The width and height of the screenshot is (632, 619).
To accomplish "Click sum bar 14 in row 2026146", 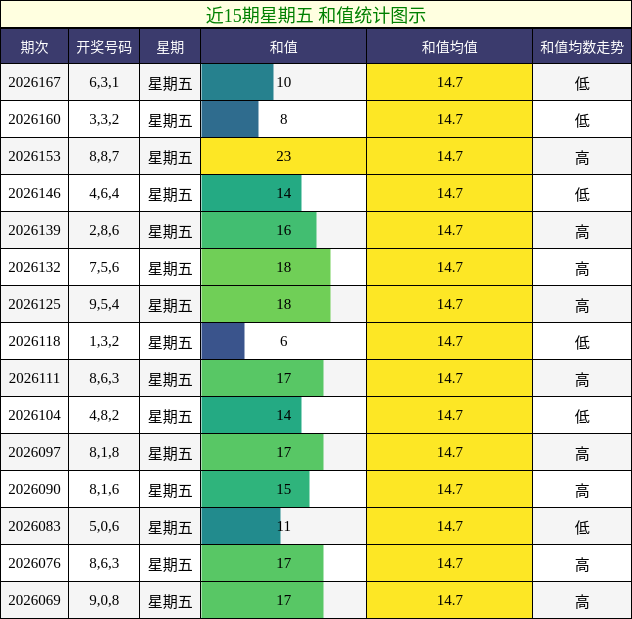I will point(252,193).
